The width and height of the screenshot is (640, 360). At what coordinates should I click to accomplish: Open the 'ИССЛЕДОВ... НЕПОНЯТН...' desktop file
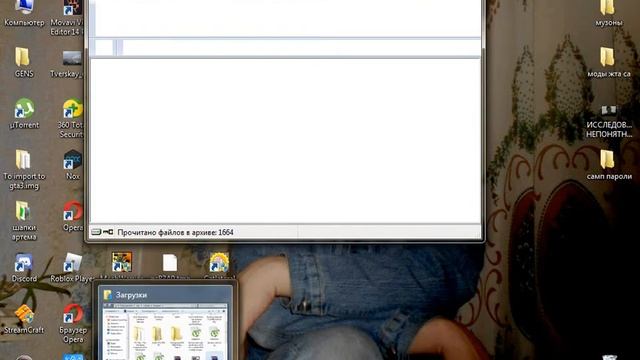(x=609, y=122)
